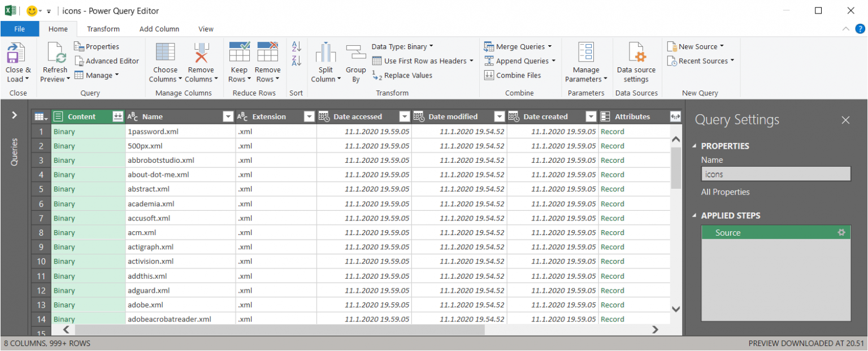Click the Manage Parameters icon
The height and width of the screenshot is (351, 868).
click(586, 52)
